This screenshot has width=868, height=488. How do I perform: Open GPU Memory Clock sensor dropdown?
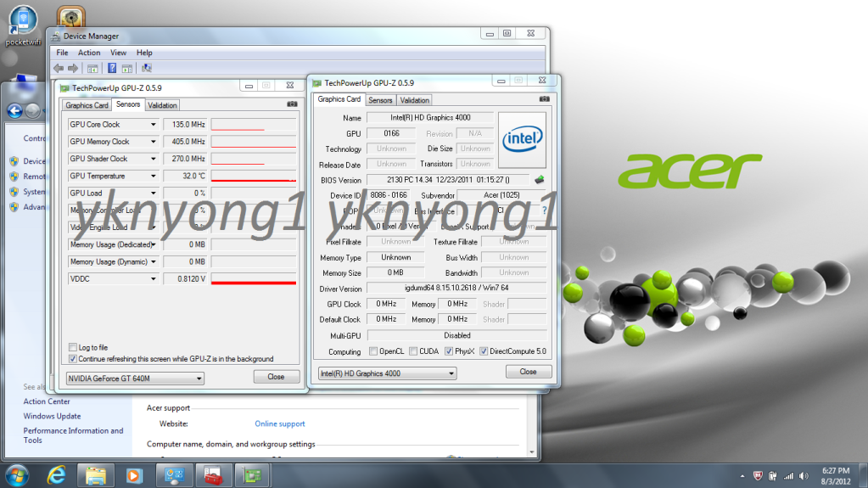click(x=154, y=142)
